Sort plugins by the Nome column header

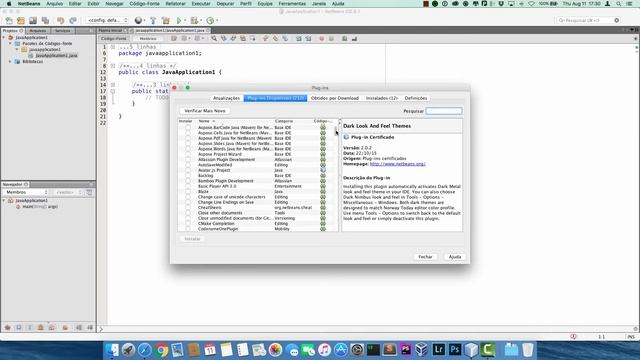[235, 121]
